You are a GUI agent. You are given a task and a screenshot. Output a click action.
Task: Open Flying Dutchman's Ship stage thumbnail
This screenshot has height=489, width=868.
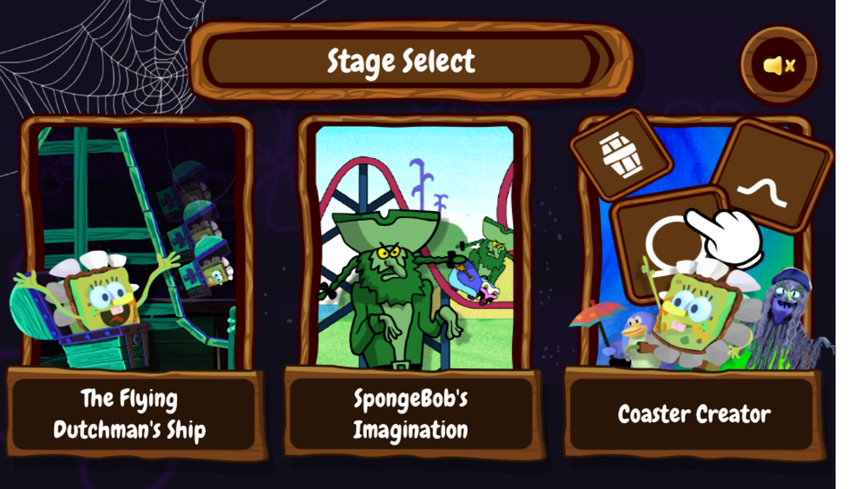click(x=136, y=248)
